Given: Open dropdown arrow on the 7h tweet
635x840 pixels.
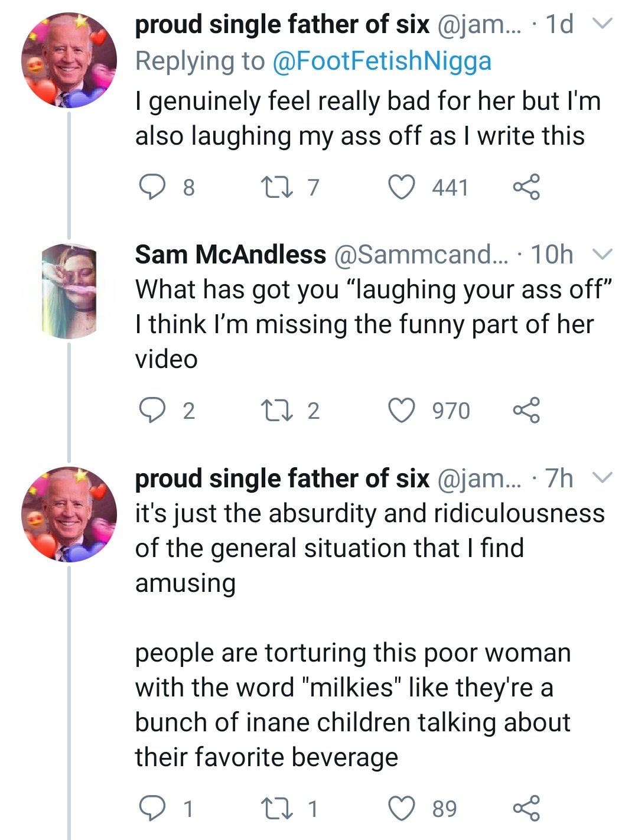Looking at the screenshot, I should pos(602,478).
